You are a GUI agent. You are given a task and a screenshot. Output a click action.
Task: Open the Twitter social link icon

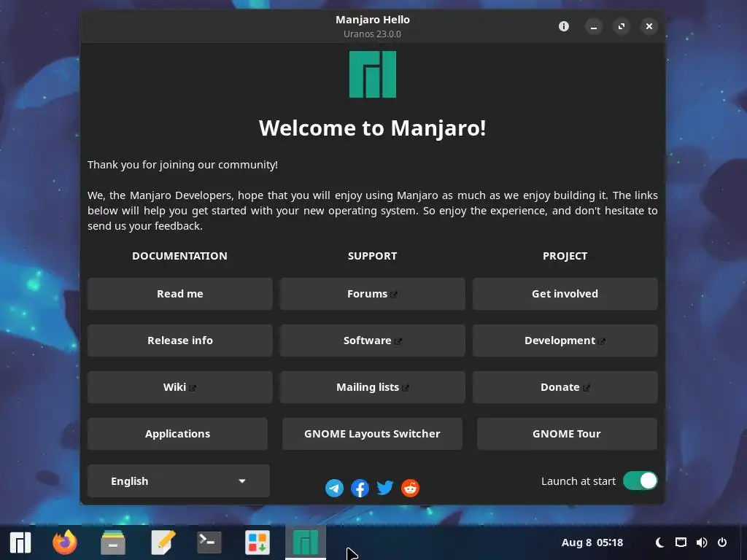tap(385, 488)
